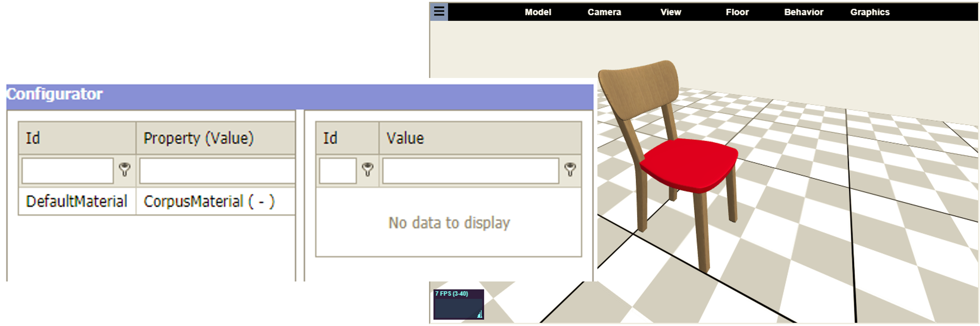Open the View menu

click(x=670, y=12)
